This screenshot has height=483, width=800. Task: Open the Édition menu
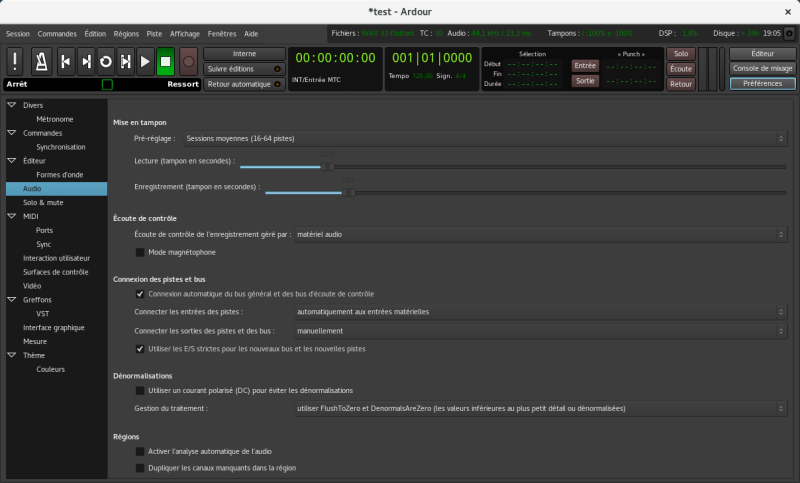click(95, 34)
